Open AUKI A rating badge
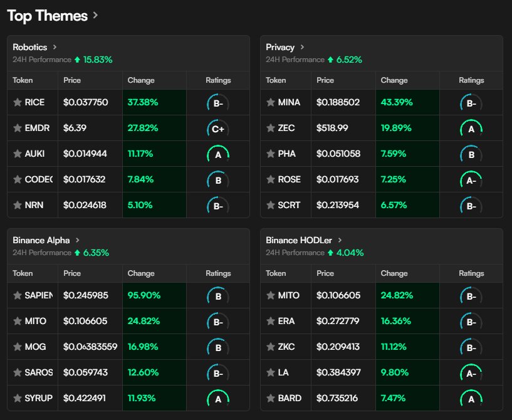 tap(218, 154)
